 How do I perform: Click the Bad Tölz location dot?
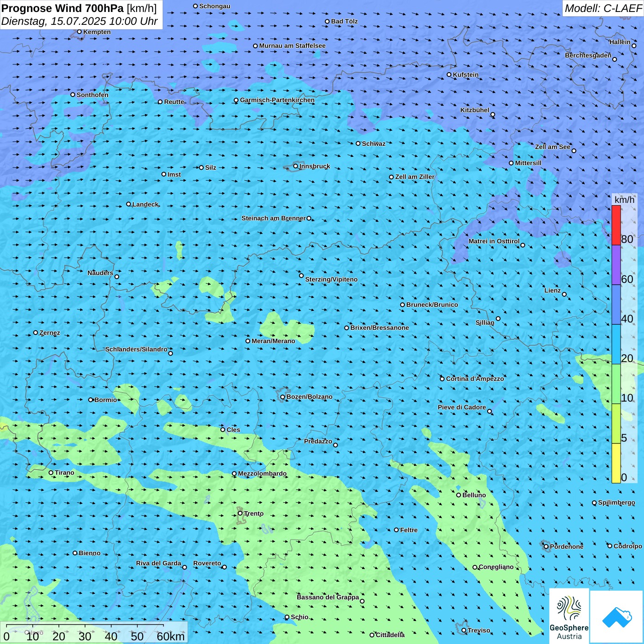(328, 21)
